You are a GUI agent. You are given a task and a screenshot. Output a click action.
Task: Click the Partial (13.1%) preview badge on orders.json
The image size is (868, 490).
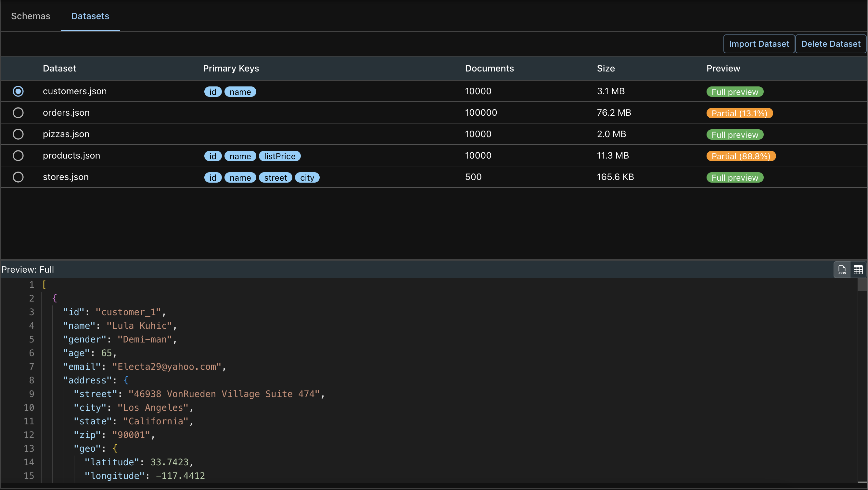point(739,113)
